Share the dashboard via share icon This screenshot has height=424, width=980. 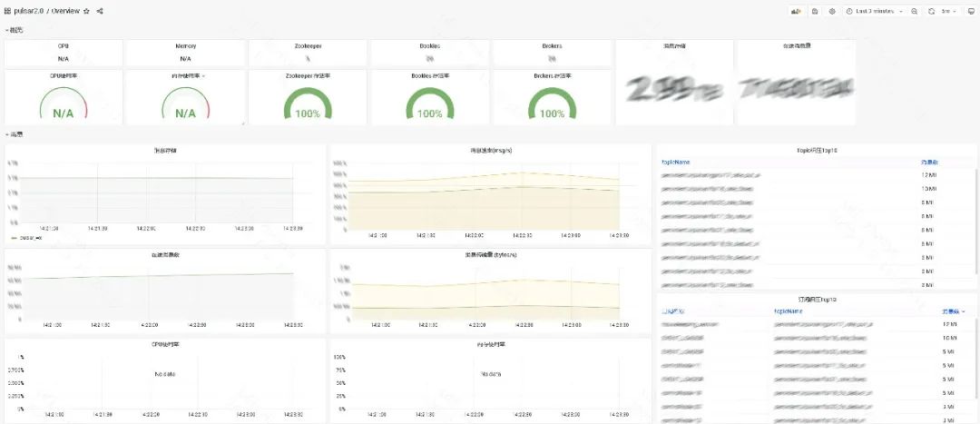click(100, 11)
